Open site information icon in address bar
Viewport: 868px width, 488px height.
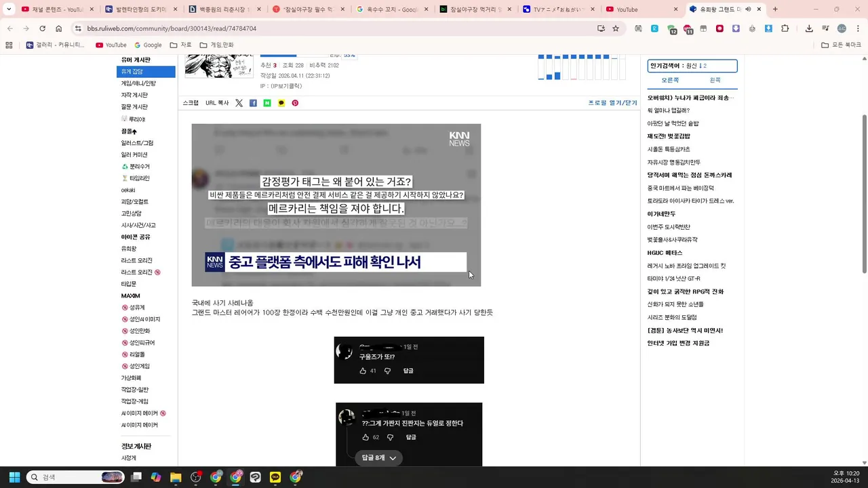78,28
